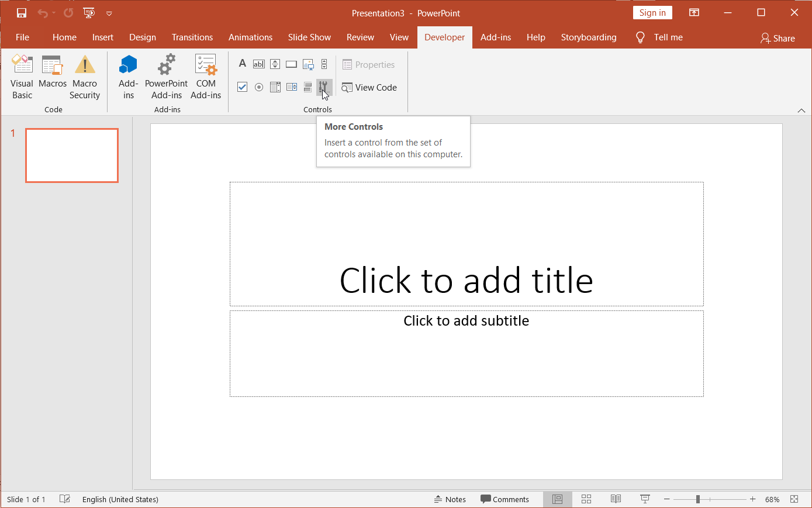Expand the Undo history dropdown arrow
Viewport: 812px width, 508px height.
(54, 13)
